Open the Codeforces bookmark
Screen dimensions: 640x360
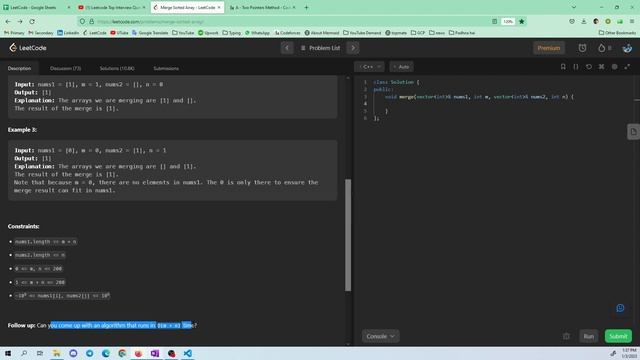click(x=287, y=33)
